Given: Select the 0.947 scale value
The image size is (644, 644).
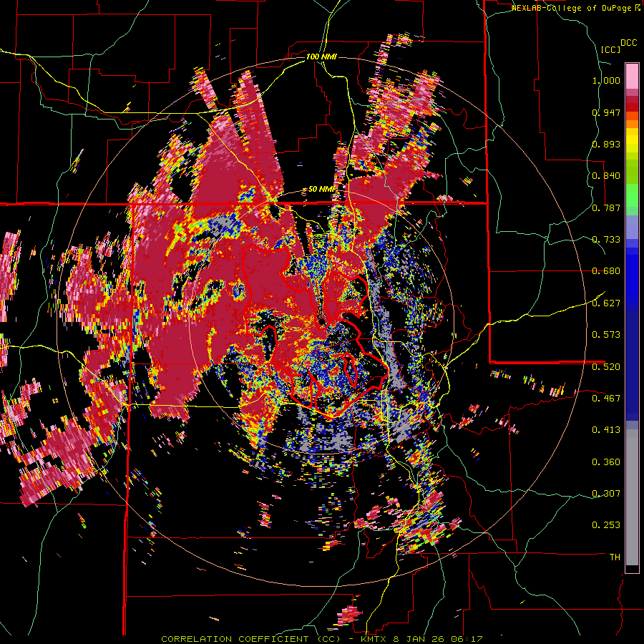Looking at the screenshot, I should [606, 112].
